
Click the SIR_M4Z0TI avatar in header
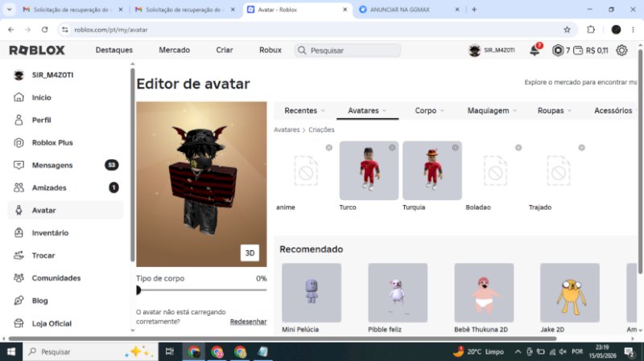coord(475,51)
